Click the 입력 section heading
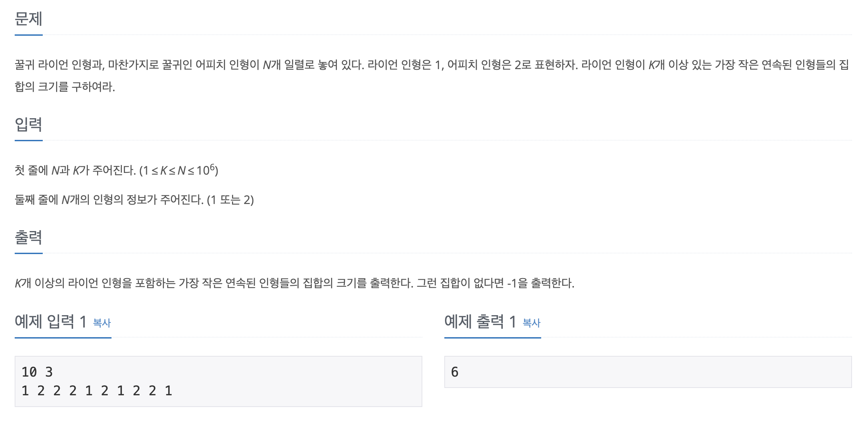Viewport: 868px width, 422px height. click(29, 125)
